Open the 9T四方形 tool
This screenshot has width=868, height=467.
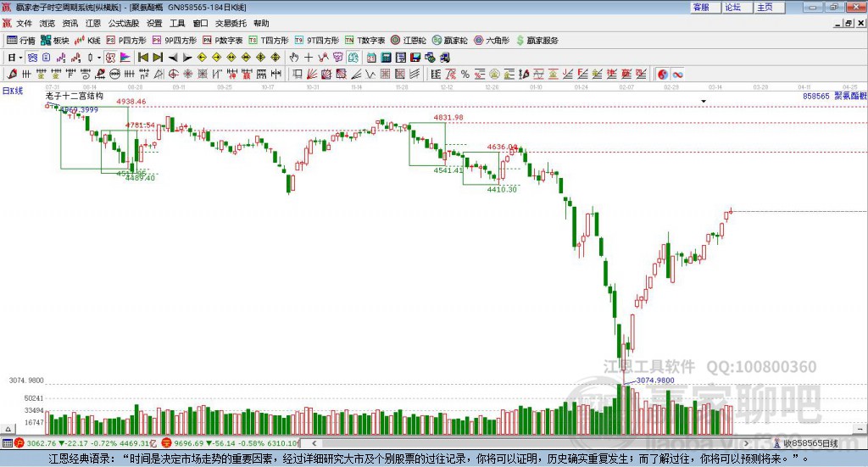tap(317, 41)
